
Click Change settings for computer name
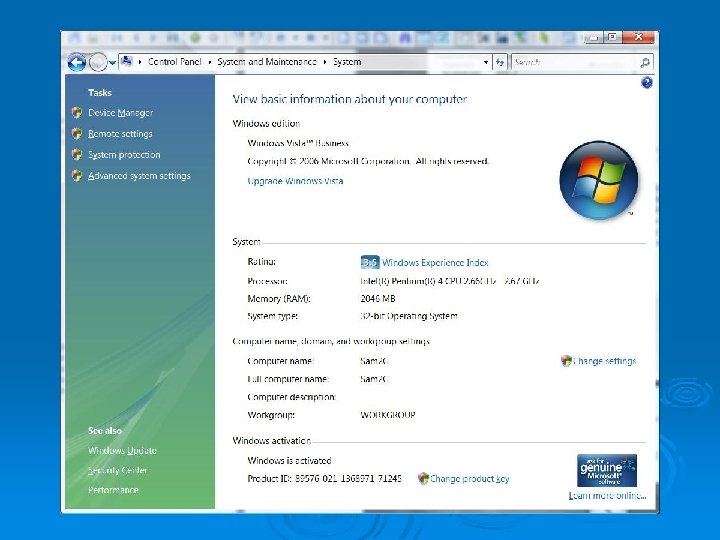pyautogui.click(x=605, y=361)
